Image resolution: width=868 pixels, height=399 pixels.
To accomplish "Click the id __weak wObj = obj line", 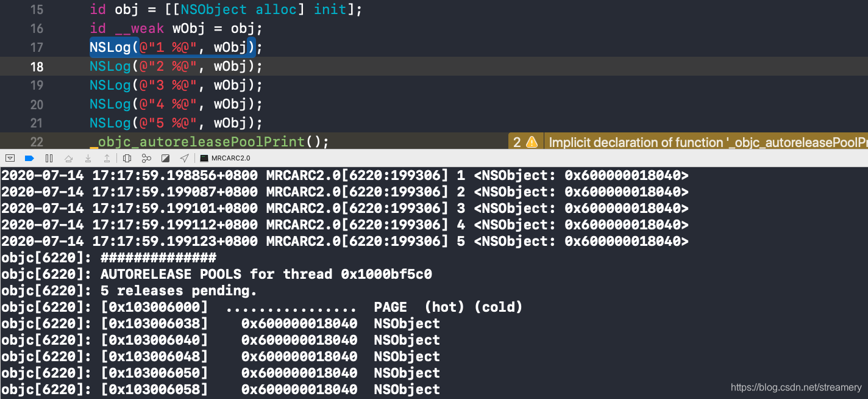I will (x=176, y=29).
